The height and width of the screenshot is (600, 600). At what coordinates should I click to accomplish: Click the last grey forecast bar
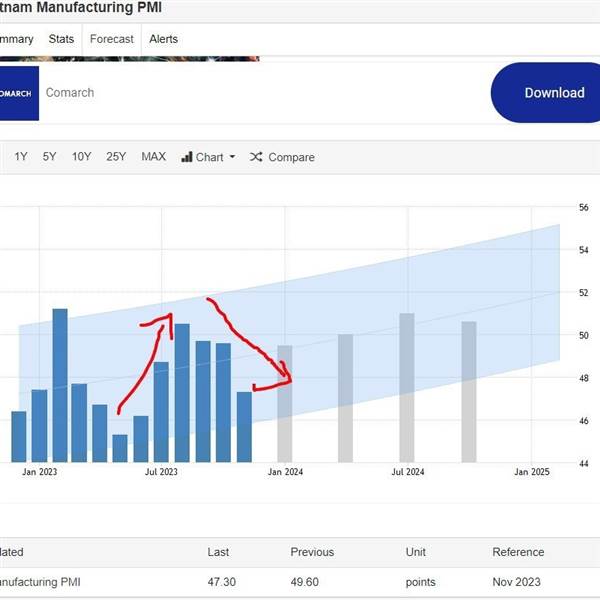[469, 392]
